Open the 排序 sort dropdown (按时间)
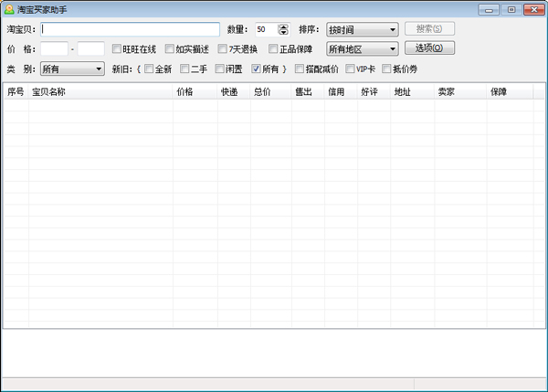The width and height of the screenshot is (548, 392). (x=362, y=29)
